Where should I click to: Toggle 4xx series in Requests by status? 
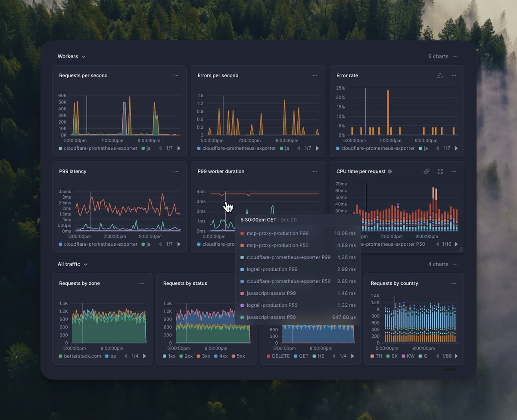[221, 356]
